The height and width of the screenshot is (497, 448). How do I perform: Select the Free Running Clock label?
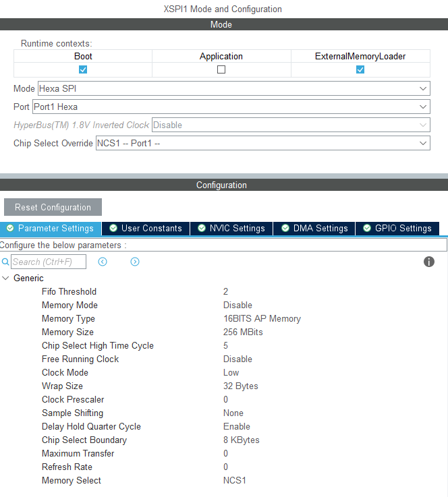pos(80,359)
